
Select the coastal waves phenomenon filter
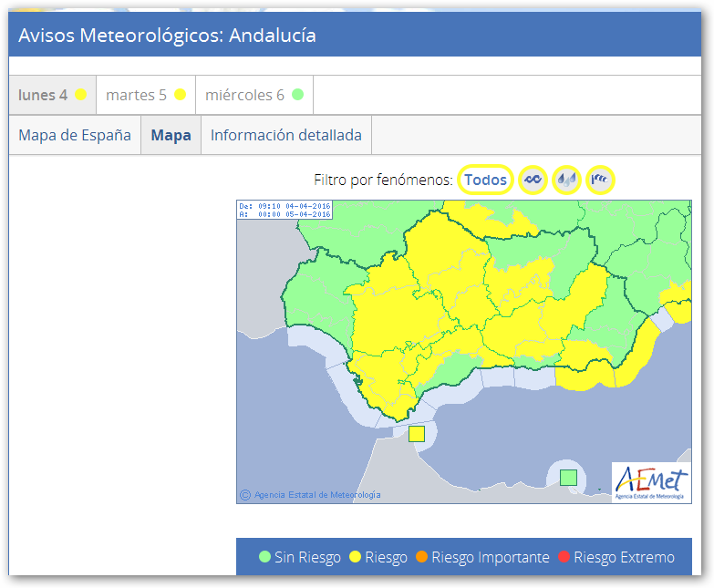click(x=533, y=180)
